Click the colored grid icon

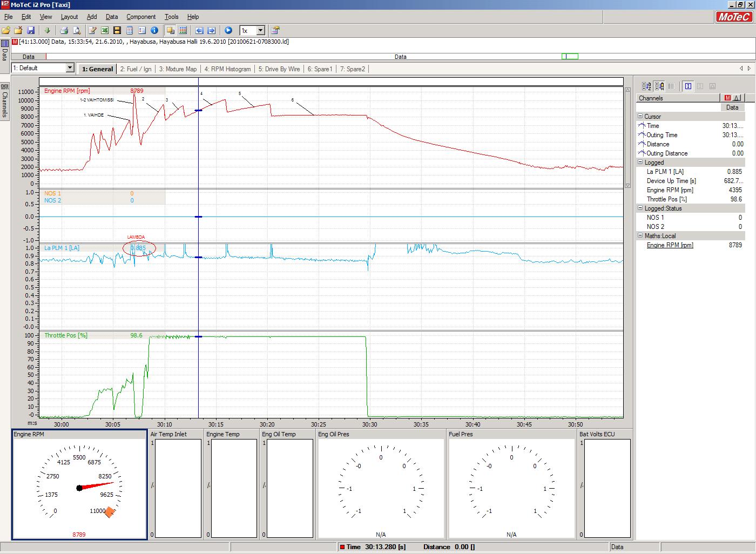click(x=183, y=31)
